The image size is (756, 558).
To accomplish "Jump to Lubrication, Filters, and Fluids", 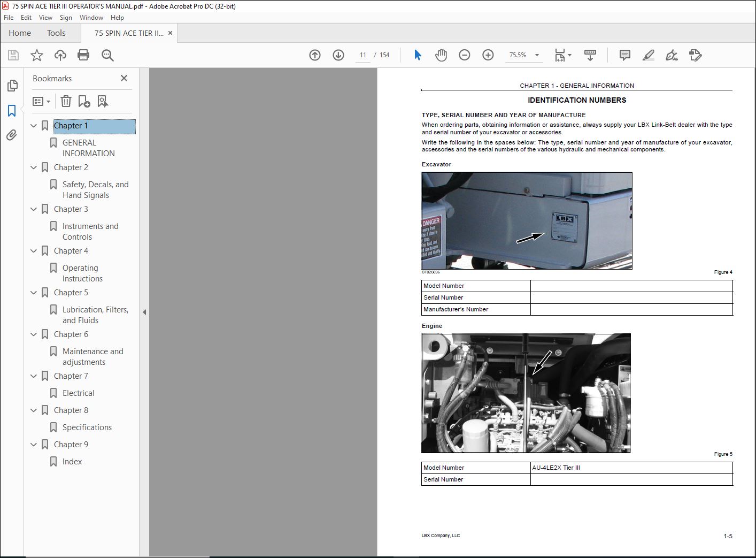I will (x=95, y=315).
